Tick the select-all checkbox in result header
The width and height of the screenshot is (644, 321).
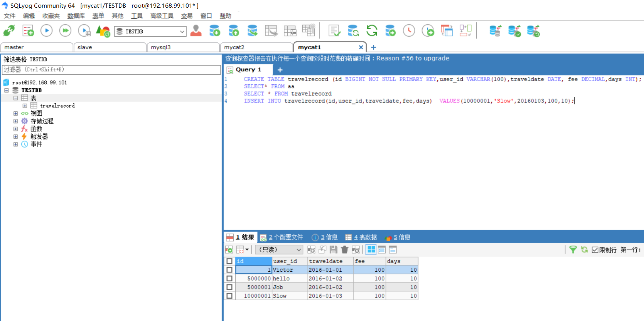tap(229, 261)
